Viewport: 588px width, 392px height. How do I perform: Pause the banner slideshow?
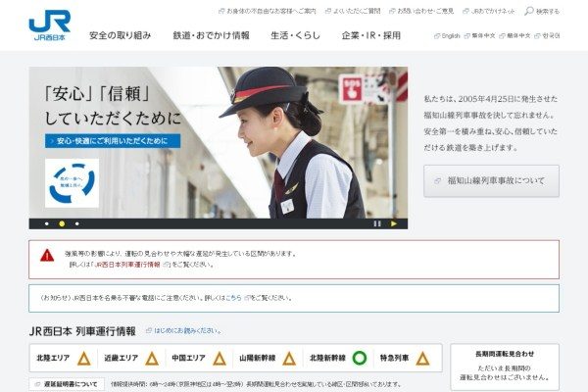click(x=377, y=224)
